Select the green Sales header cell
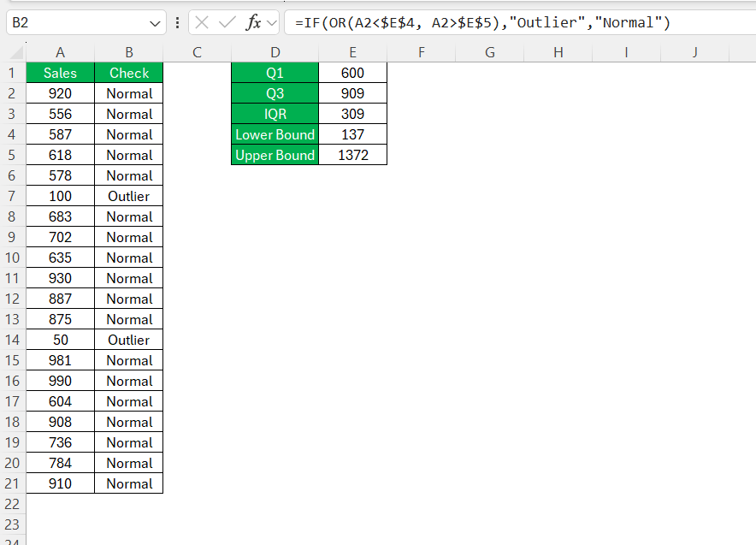The width and height of the screenshot is (756, 545). (x=59, y=73)
